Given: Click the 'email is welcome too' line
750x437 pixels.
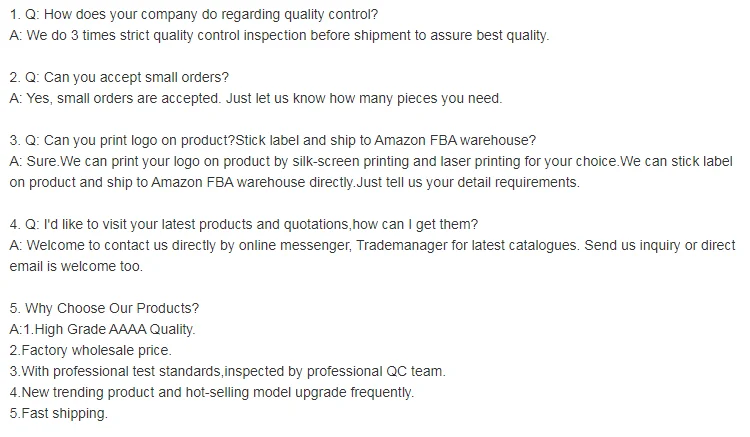Looking at the screenshot, I should tap(76, 267).
